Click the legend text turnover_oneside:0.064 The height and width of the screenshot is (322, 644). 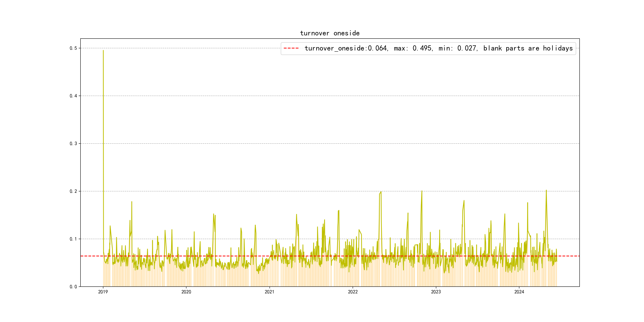point(346,48)
